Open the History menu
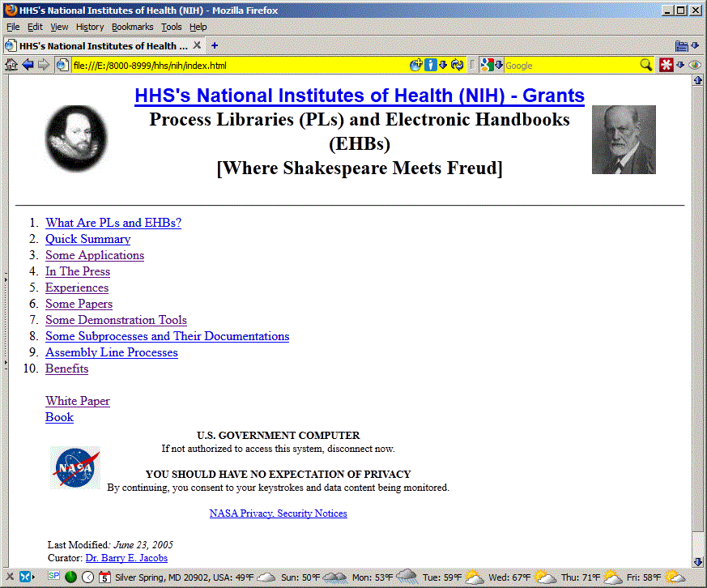Screen dimensions: 707x588 90,27
